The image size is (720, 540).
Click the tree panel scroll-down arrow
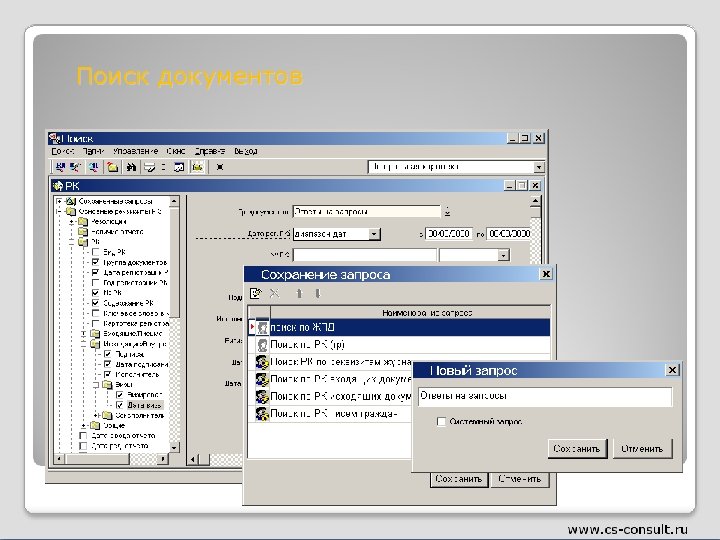(x=174, y=447)
